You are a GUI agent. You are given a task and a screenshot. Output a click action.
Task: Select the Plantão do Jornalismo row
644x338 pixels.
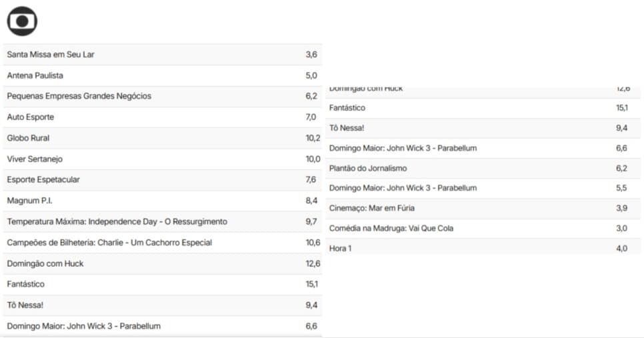click(x=483, y=169)
